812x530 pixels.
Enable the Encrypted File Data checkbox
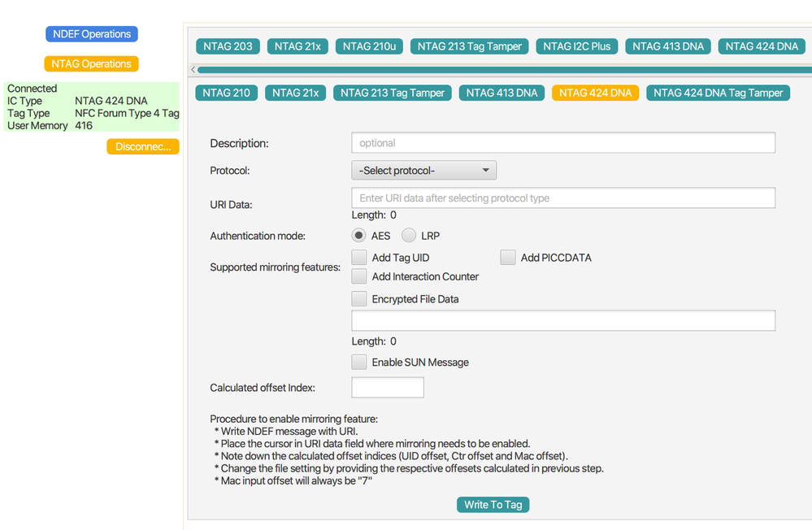click(359, 299)
